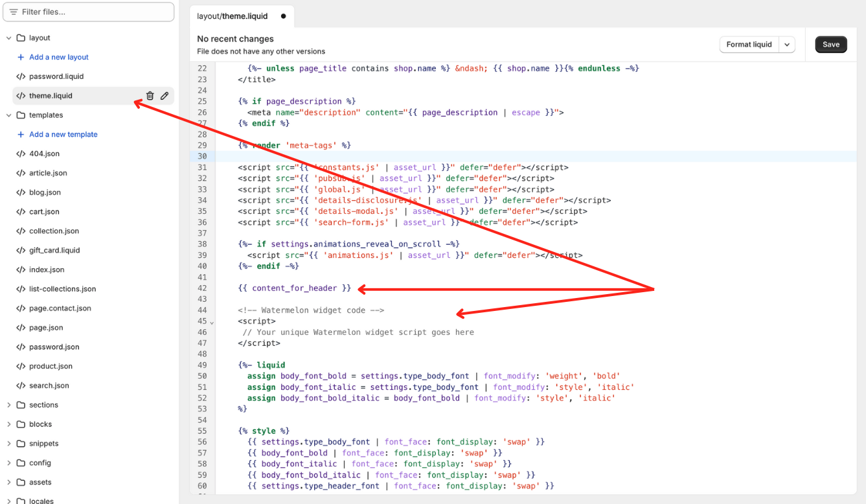Click Add a new template link
Viewport: 866px width, 504px height.
63,135
